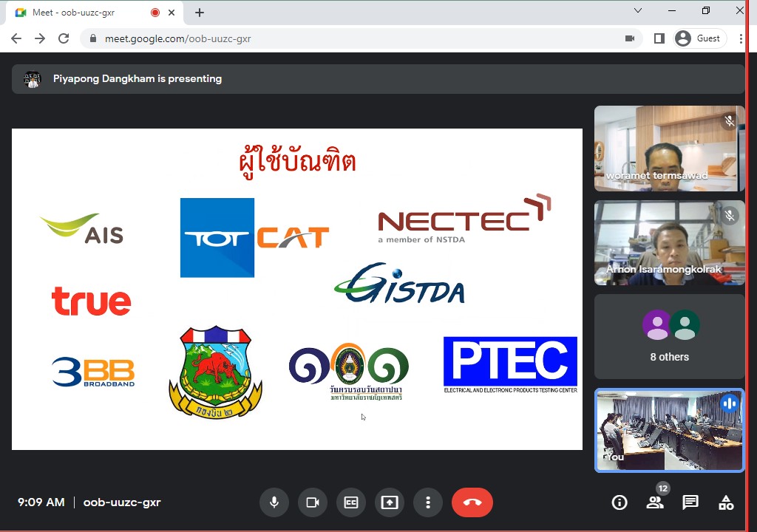Click the red Thai slide title
The height and width of the screenshot is (532, 757).
click(297, 163)
